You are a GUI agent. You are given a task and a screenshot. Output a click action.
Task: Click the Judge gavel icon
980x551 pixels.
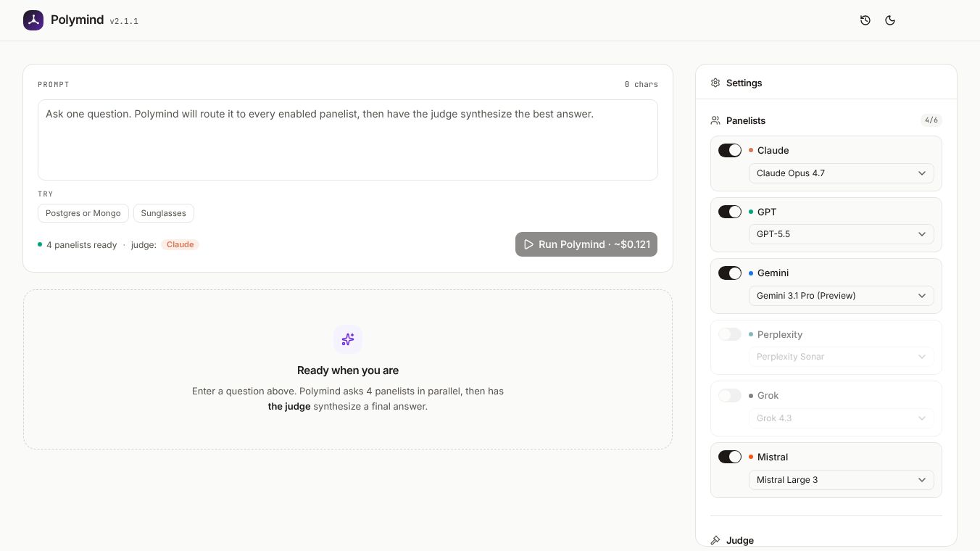click(715, 540)
